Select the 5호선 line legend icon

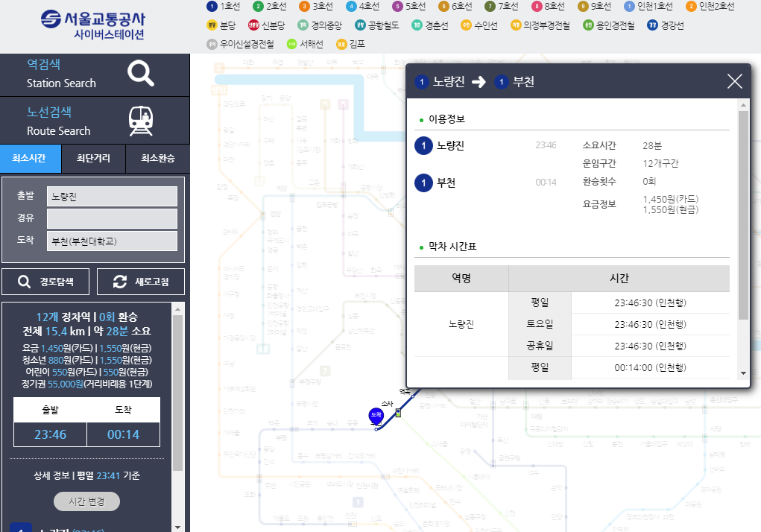(397, 6)
